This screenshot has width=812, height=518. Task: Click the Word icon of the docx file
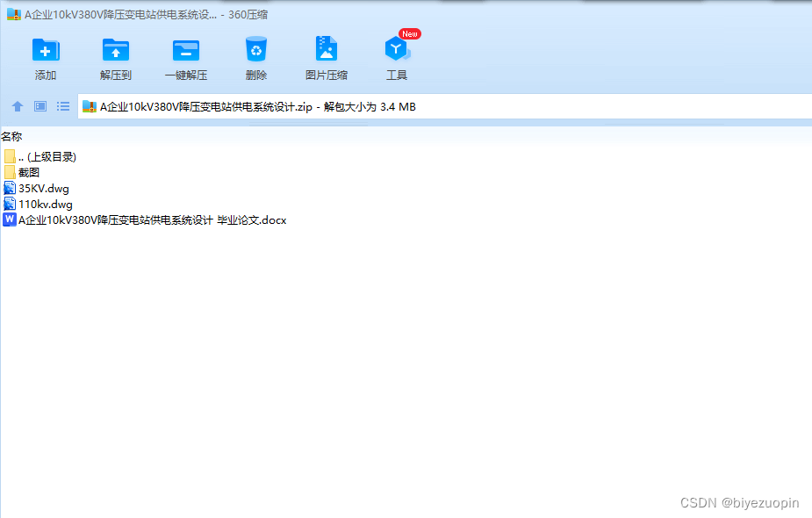[10, 219]
